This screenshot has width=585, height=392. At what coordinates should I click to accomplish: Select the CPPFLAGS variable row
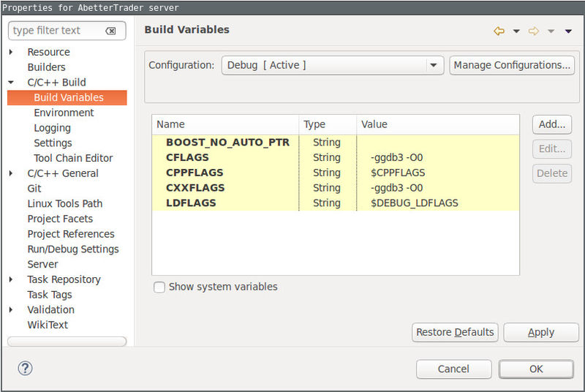[x=336, y=173]
